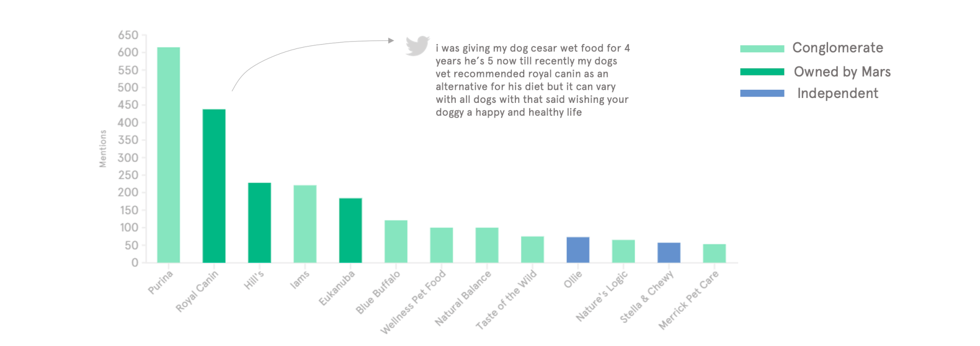Click the tweet text about royal canin
Screen dimensions: 980x346
tap(532, 80)
